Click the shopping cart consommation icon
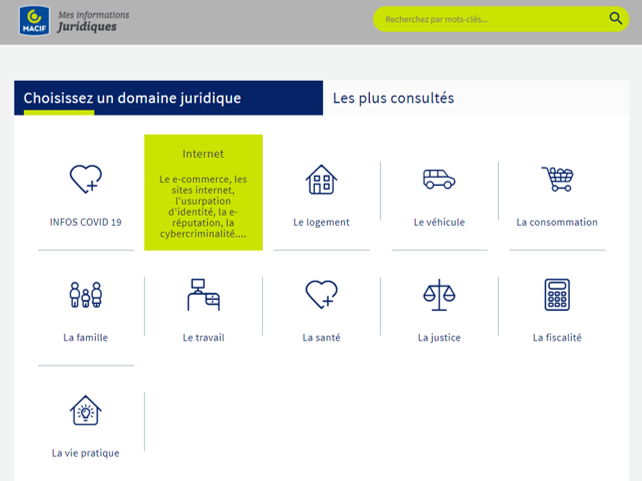The image size is (642, 481). pos(557,180)
